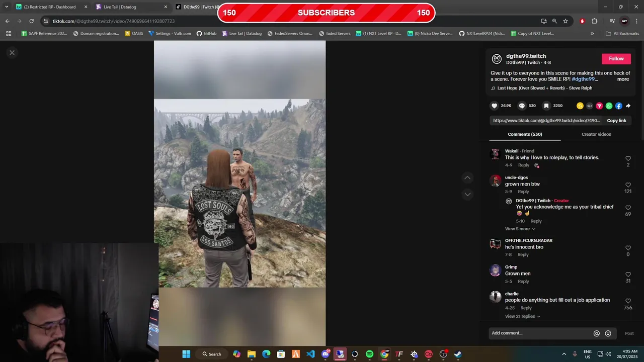The height and width of the screenshot is (362, 644).
Task: Open Discord from the taskbar
Action: pyautogui.click(x=325, y=354)
